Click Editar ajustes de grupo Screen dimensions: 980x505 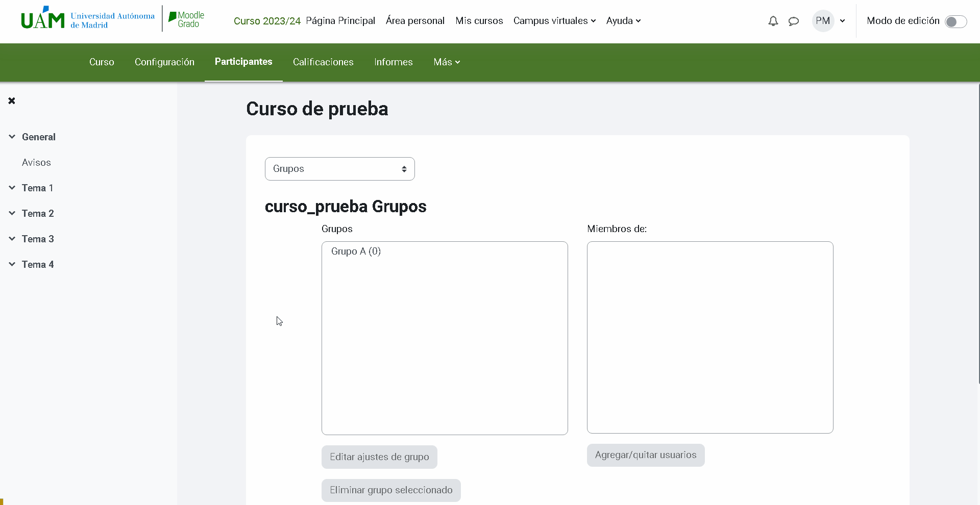pyautogui.click(x=379, y=457)
